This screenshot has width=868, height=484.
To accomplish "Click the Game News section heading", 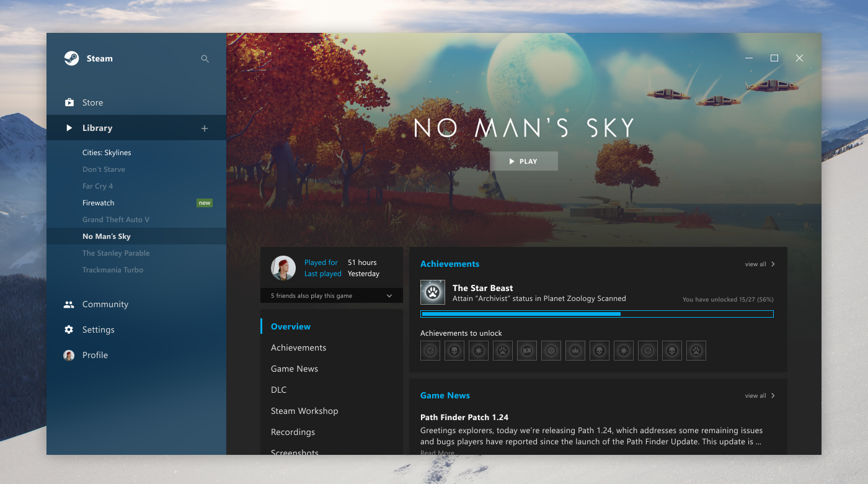I will pyautogui.click(x=445, y=395).
